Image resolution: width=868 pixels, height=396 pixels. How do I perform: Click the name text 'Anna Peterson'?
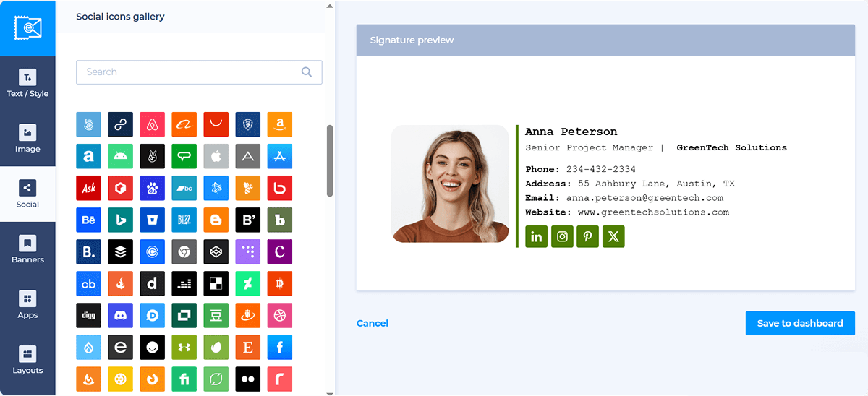pyautogui.click(x=571, y=132)
